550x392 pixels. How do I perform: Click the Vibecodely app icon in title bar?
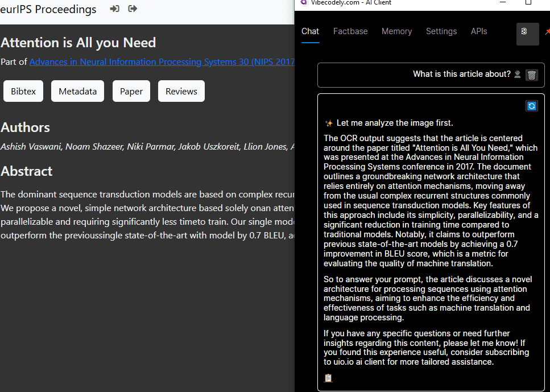pos(304,3)
